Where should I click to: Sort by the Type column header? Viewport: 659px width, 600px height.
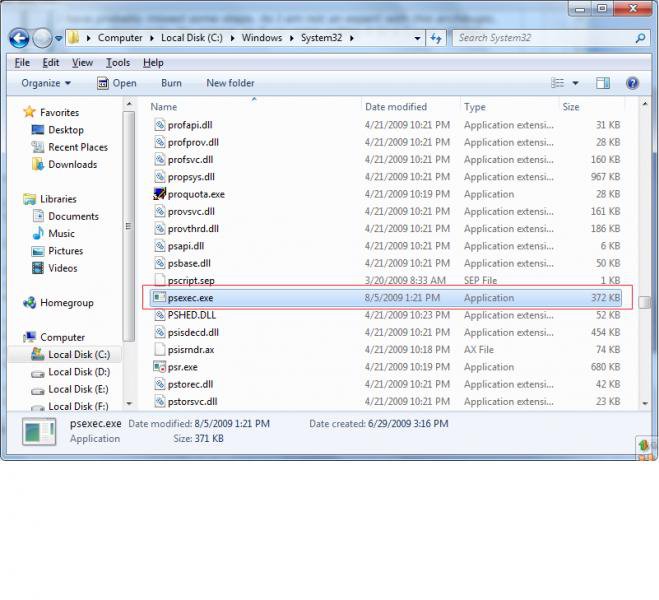point(474,107)
